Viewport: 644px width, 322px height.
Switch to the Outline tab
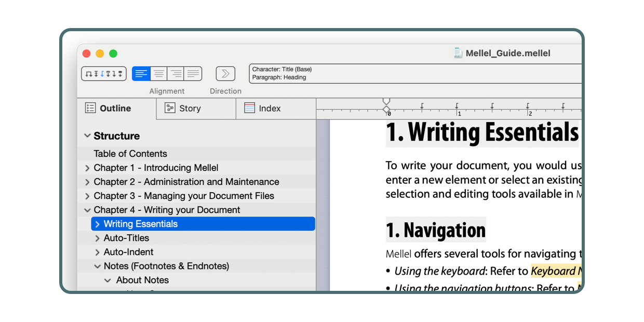click(x=117, y=109)
